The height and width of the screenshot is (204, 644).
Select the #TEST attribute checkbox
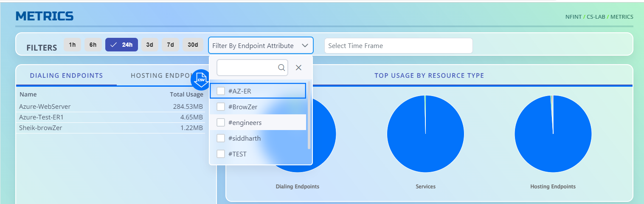221,154
